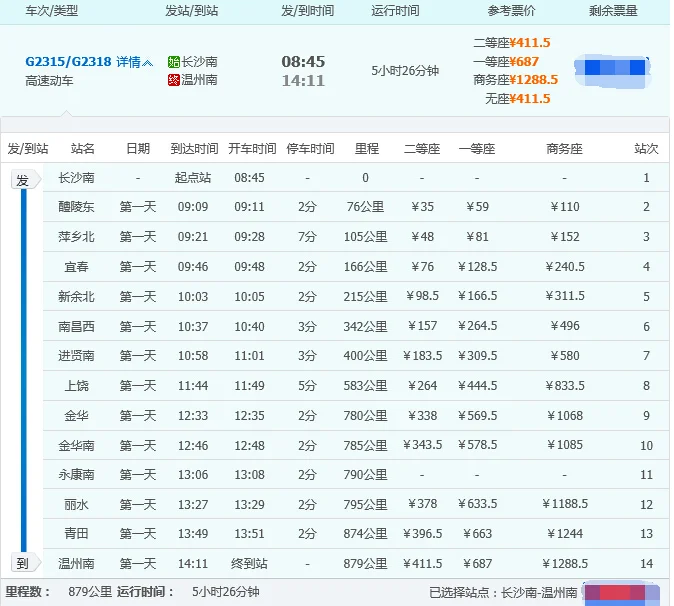This screenshot has width=674, height=606.
Task: Click the green 始 origin station icon
Action: (x=174, y=62)
